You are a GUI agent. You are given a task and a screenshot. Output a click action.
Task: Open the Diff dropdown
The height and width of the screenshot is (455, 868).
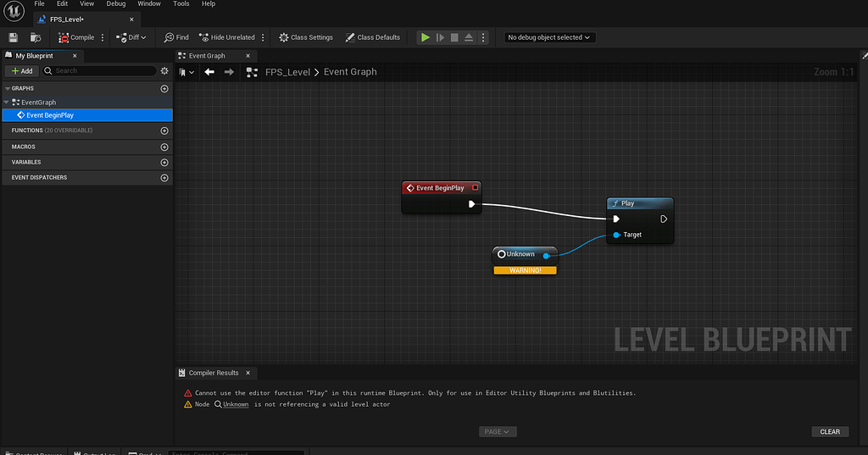pyautogui.click(x=131, y=37)
